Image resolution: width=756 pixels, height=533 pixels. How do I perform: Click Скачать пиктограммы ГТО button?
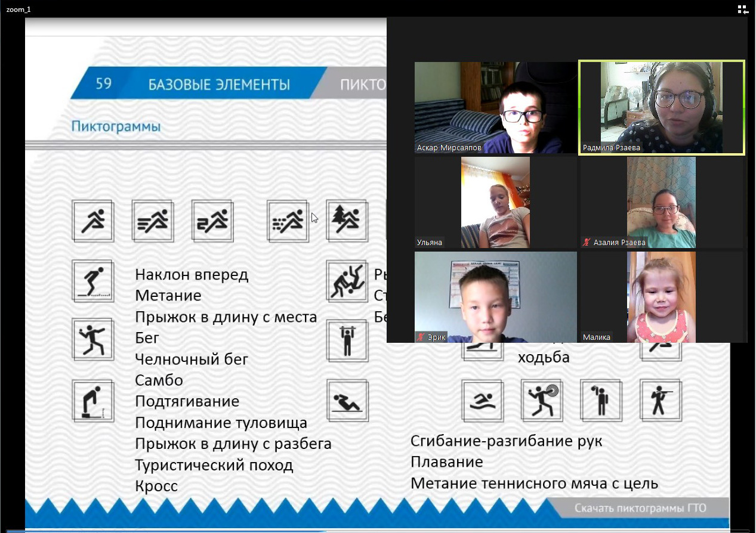click(640, 508)
